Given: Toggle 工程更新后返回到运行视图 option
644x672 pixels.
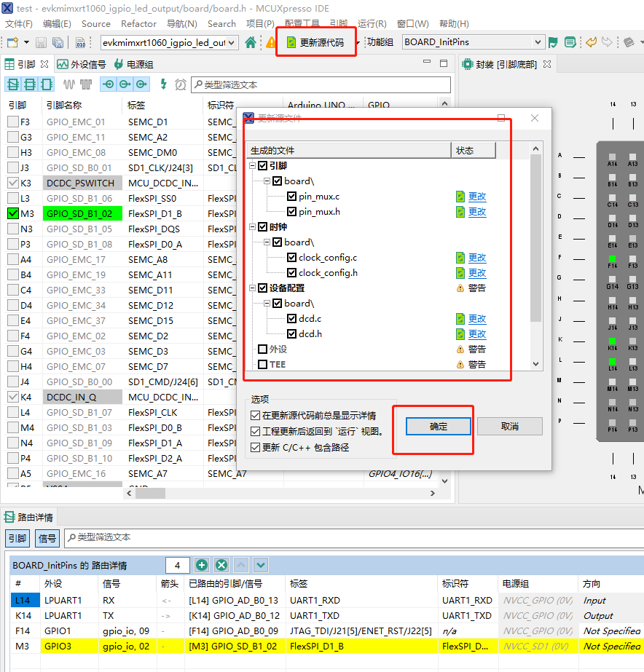Looking at the screenshot, I should click(255, 431).
